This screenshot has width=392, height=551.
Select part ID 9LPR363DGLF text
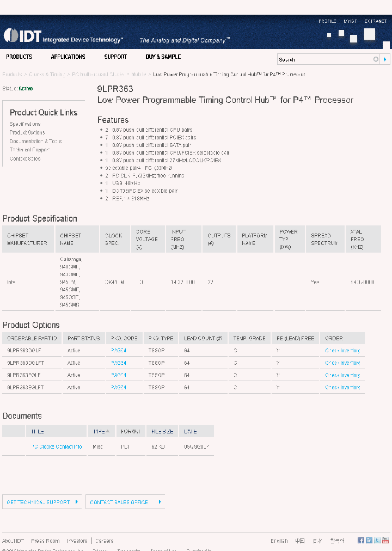[24, 350]
